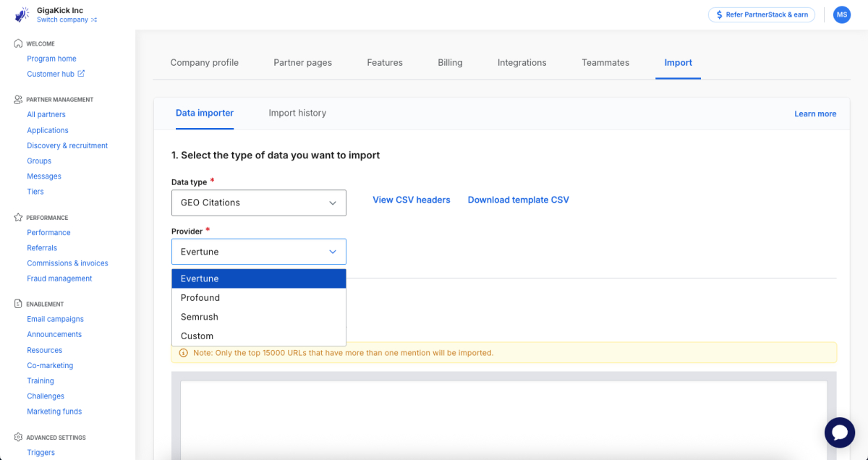Image resolution: width=868 pixels, height=460 pixels.
Task: Choose Custom in the provider list
Action: [259, 336]
